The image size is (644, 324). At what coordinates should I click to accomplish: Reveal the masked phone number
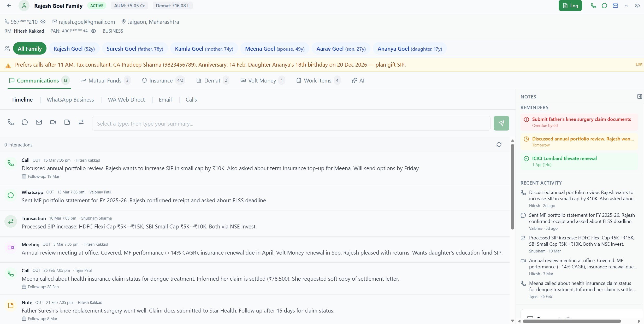(43, 22)
